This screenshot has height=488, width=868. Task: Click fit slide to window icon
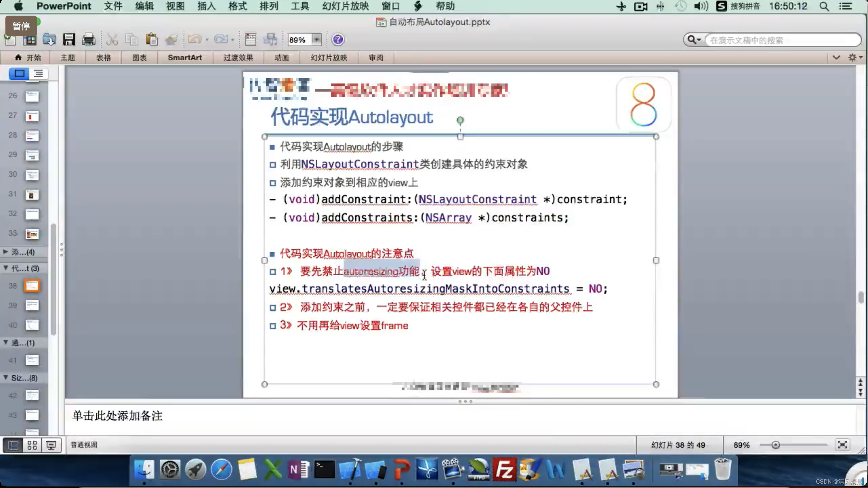(x=842, y=445)
